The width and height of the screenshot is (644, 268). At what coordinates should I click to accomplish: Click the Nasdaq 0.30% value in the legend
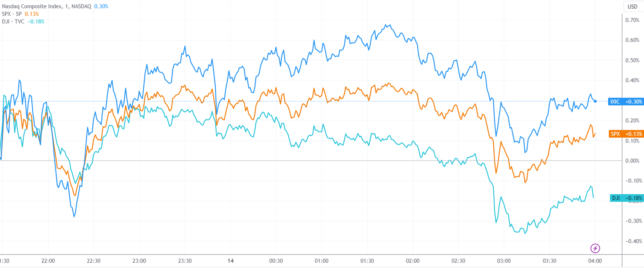101,6
